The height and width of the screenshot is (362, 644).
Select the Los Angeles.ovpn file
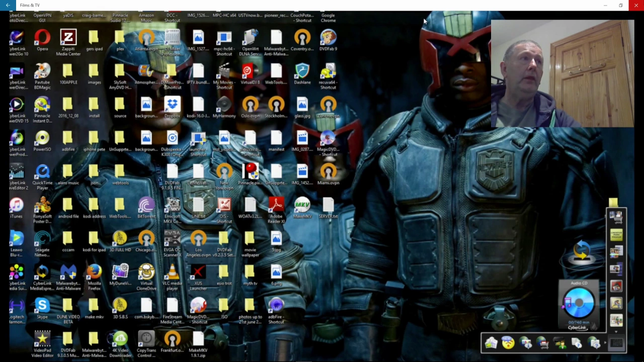[198, 243]
